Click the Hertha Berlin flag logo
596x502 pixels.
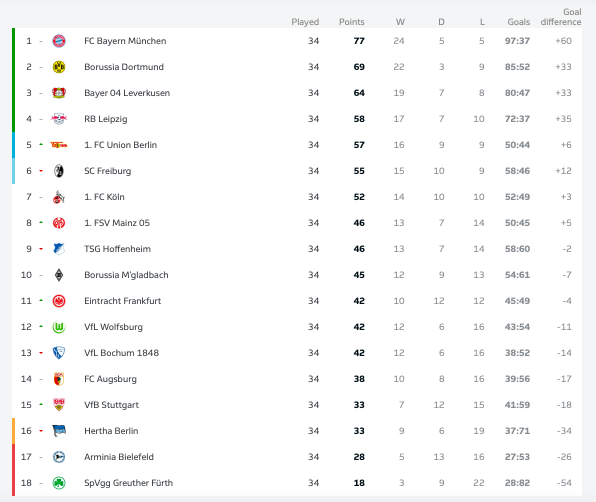pos(59,431)
